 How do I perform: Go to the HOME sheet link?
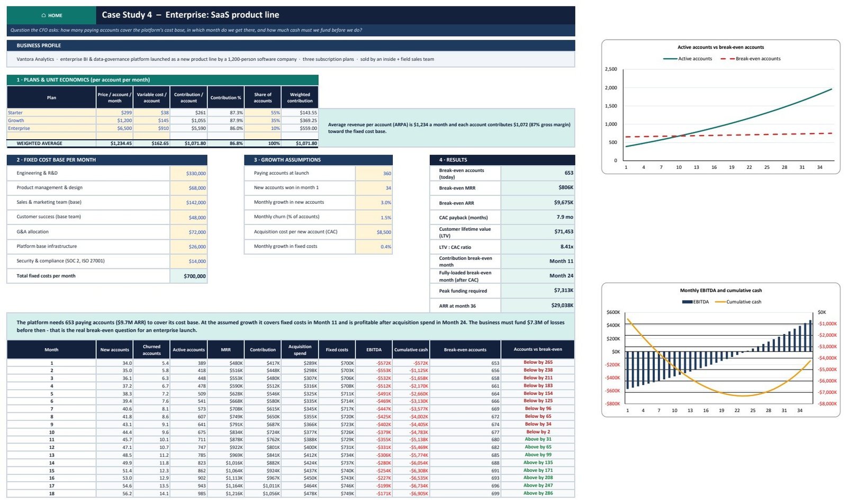click(x=51, y=15)
